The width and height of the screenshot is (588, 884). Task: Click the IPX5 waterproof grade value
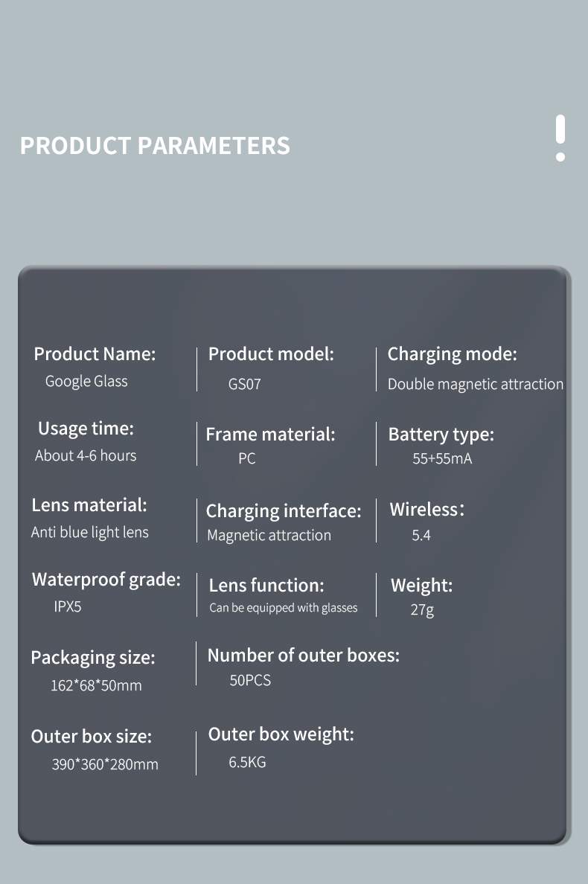(x=68, y=606)
